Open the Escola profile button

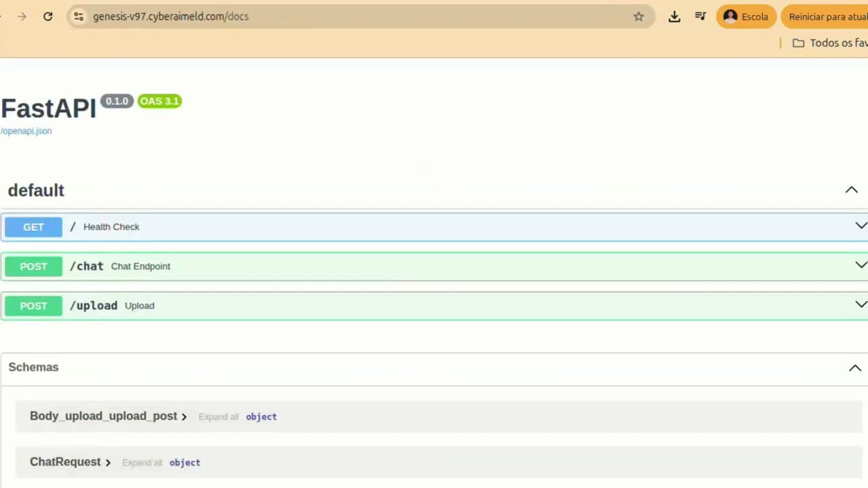[746, 16]
